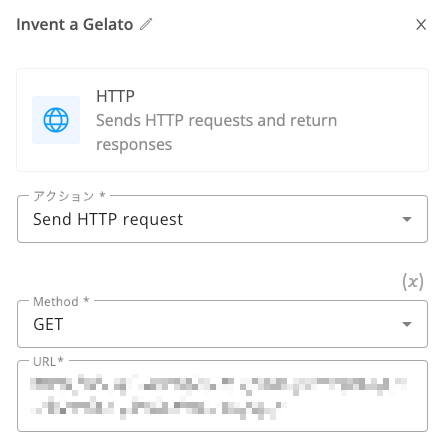Expand the Method dropdown arrow
The width and height of the screenshot is (446, 444).
coord(407,324)
